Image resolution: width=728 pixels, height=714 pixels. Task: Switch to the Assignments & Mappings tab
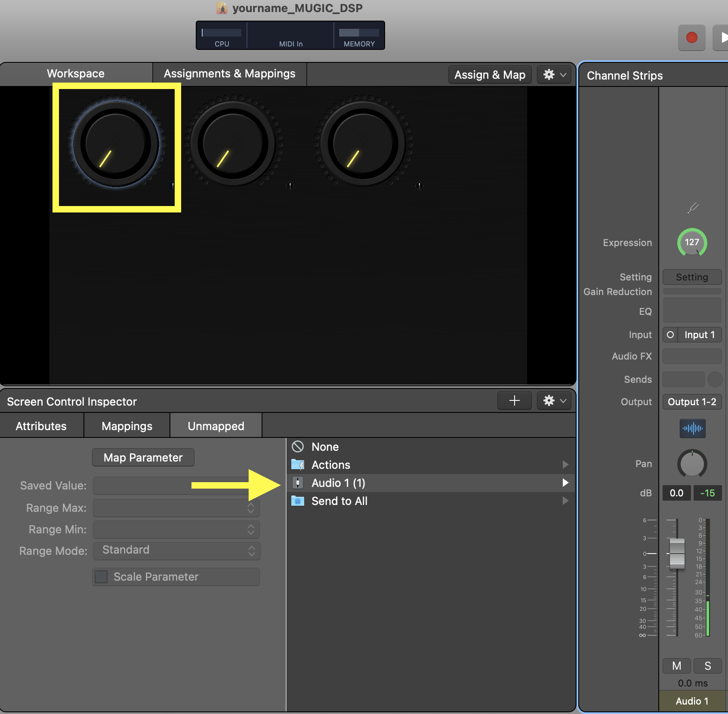click(229, 74)
